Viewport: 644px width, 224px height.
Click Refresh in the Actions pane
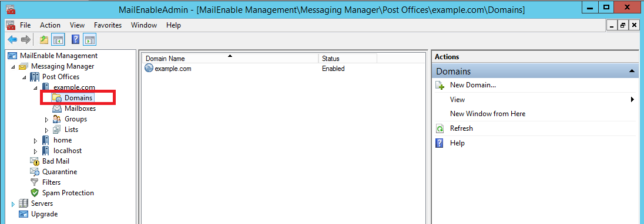461,128
